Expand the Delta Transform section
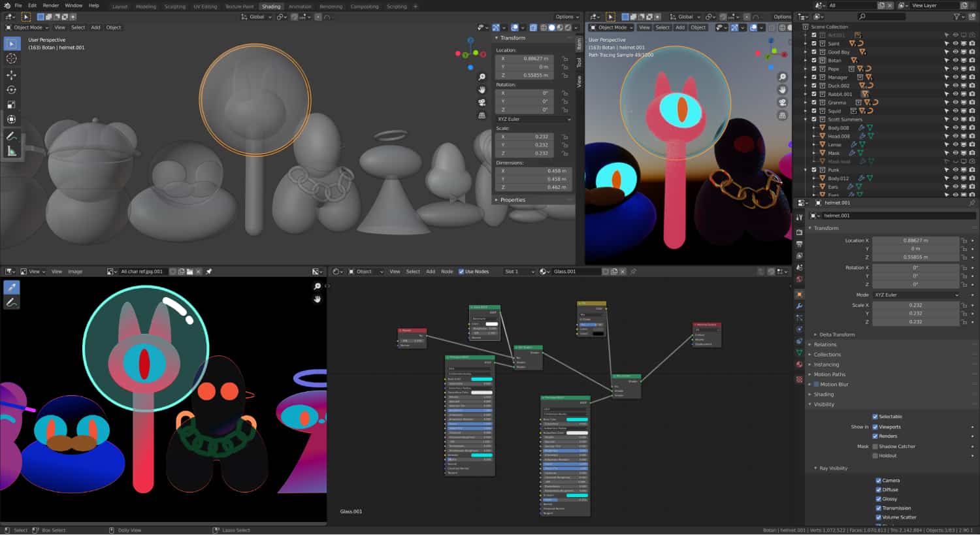Image resolution: width=980 pixels, height=535 pixels. 837,334
